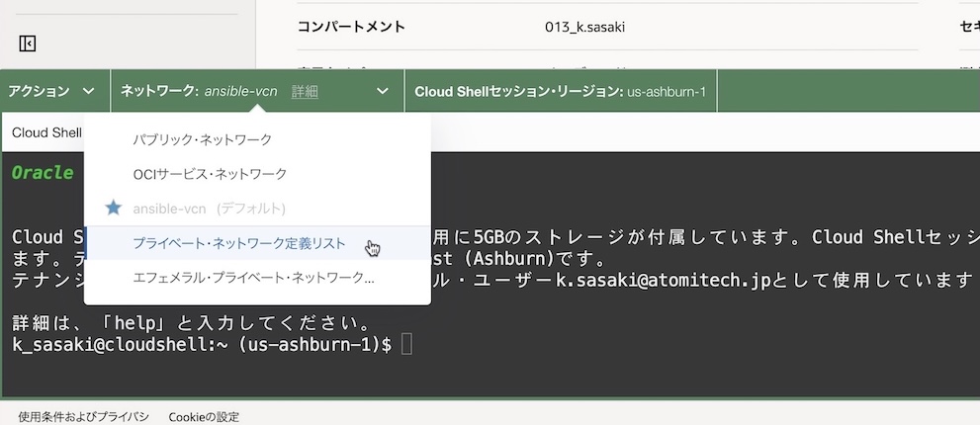Expand the ネットワーク ansible-vcn dropdown chevron
This screenshot has width=980, height=425.
(383, 91)
